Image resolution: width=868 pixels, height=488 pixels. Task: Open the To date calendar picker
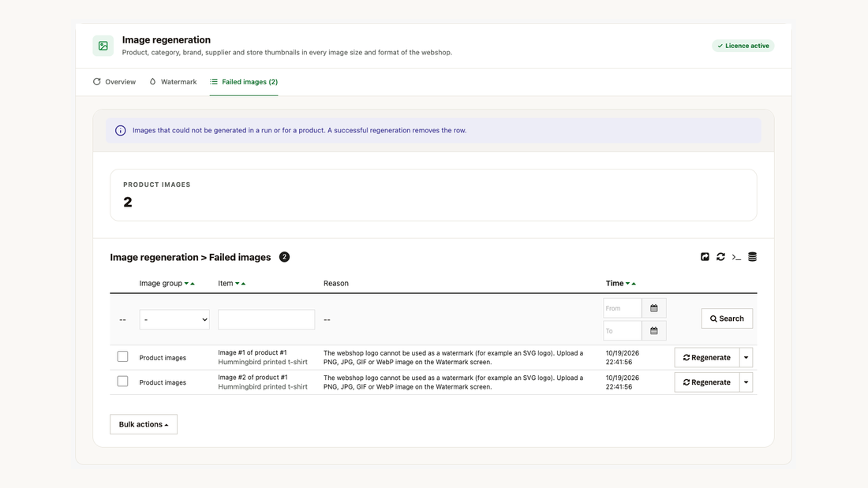click(654, 331)
